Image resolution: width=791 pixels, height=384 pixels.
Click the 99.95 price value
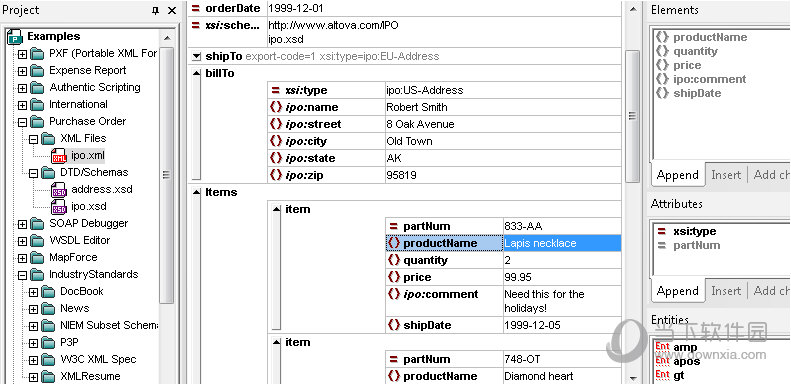point(518,277)
